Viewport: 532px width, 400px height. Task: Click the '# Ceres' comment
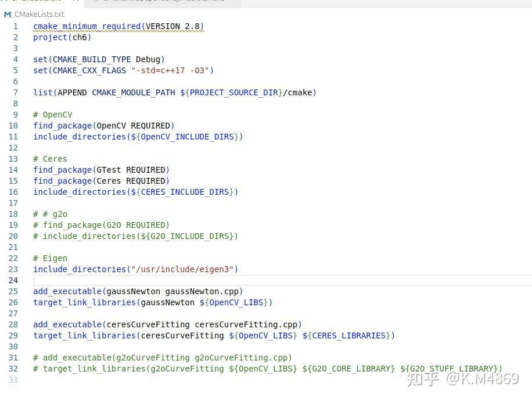coord(50,159)
